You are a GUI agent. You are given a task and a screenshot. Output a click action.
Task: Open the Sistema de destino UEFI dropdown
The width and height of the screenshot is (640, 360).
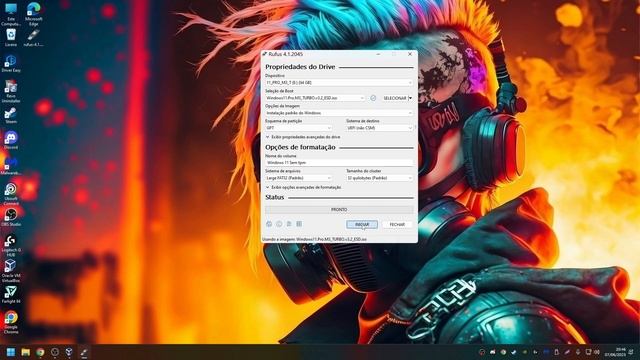pyautogui.click(x=380, y=128)
